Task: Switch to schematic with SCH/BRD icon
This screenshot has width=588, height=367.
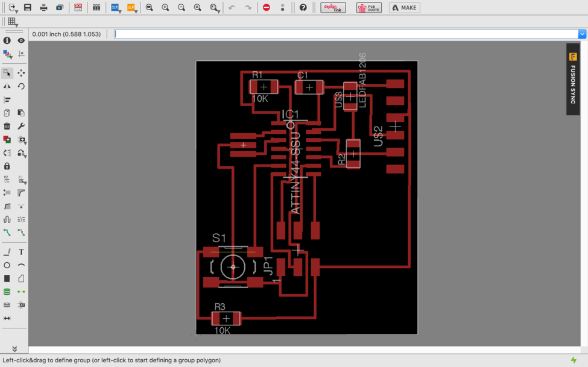Action: click(x=78, y=7)
